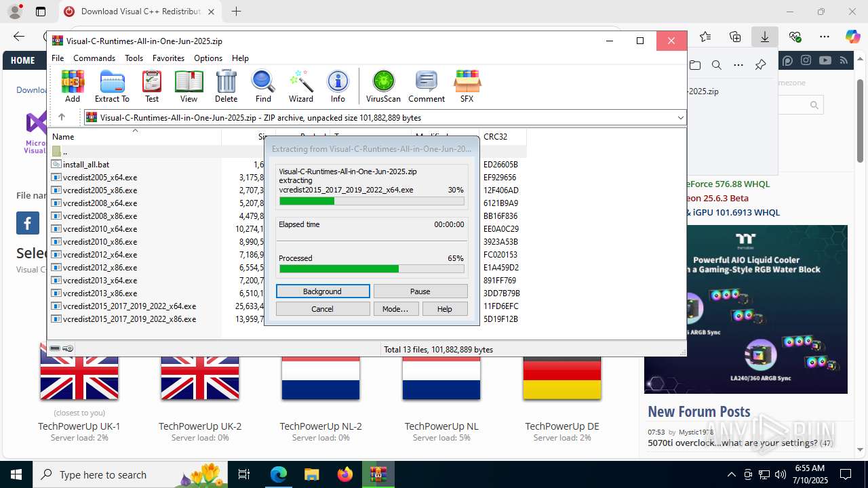The width and height of the screenshot is (868, 488).
Task: Click the Background button in extraction dialog
Action: (x=323, y=291)
